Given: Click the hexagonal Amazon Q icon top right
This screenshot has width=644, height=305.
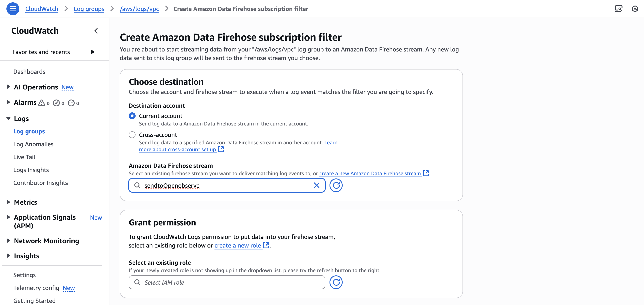Looking at the screenshot, I should pos(635,9).
